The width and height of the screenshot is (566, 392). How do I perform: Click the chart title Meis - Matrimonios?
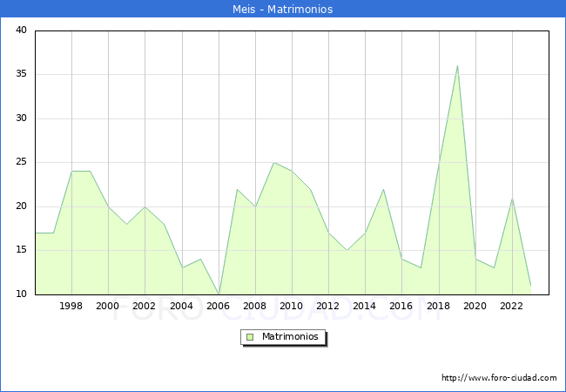(283, 9)
